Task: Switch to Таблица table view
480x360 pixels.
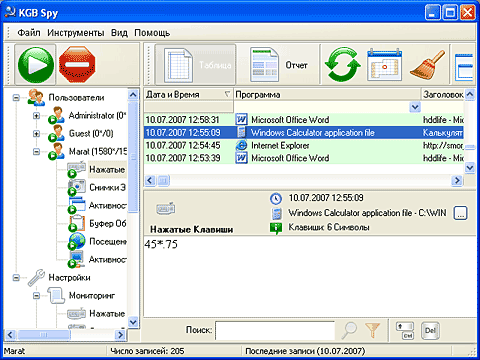Action: pos(195,65)
